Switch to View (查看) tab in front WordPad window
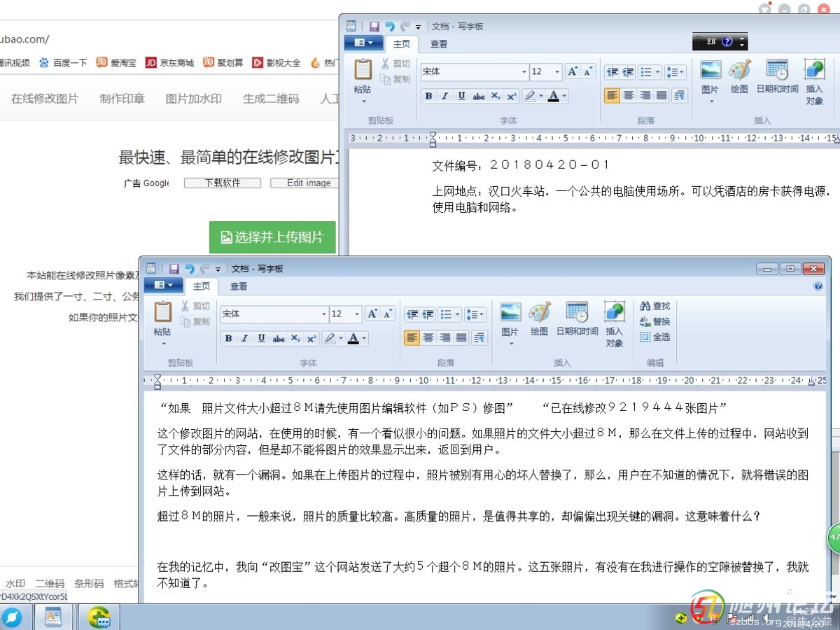This screenshot has width=840, height=630. click(239, 286)
